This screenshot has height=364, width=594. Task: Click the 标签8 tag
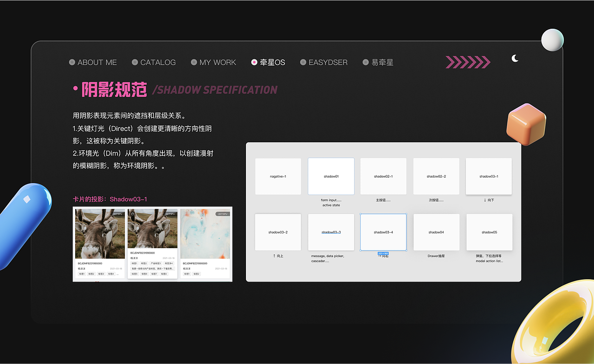click(164, 274)
